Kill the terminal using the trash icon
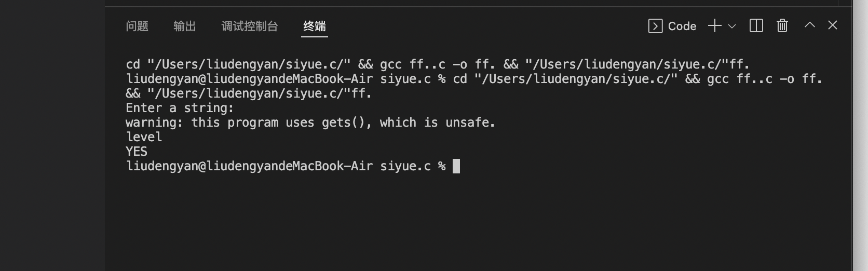Viewport: 868px width, 271px height. [782, 25]
